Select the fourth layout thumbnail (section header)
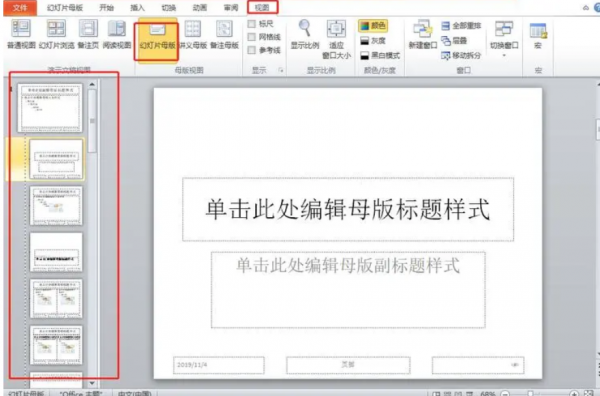This screenshot has width=600, height=396. [x=56, y=252]
